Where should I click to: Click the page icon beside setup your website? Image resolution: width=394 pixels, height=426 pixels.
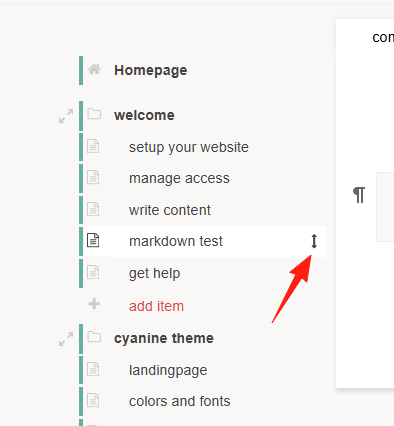[93, 146]
